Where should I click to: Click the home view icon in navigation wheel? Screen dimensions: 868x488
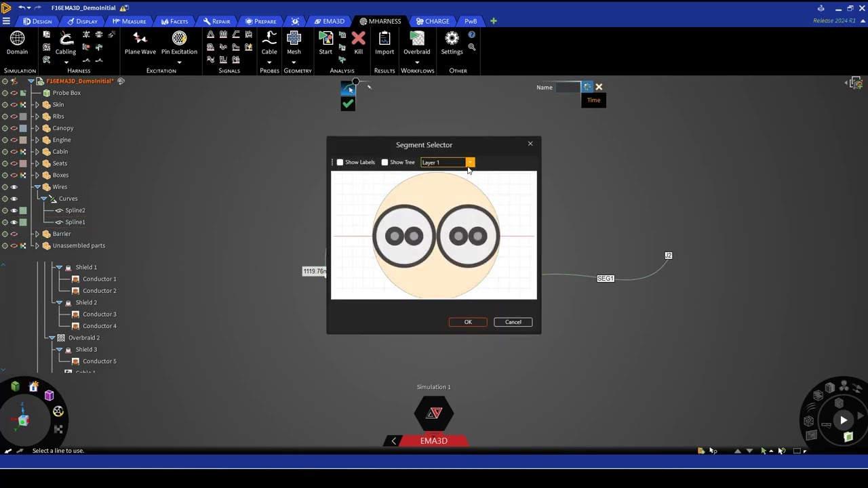point(33,386)
